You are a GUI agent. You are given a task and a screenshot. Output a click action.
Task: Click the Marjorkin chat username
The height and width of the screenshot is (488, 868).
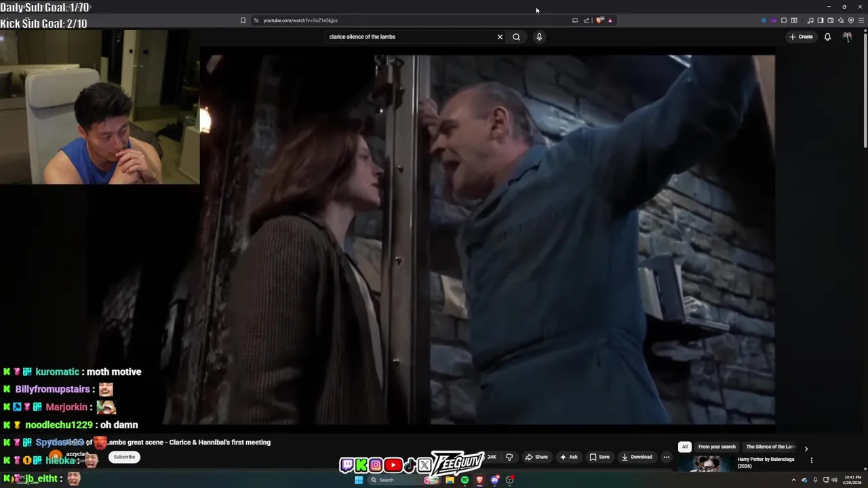[x=66, y=407]
